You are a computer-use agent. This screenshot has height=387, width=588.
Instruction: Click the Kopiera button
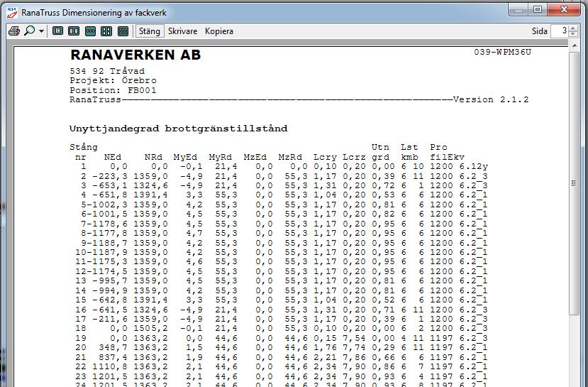tap(219, 31)
